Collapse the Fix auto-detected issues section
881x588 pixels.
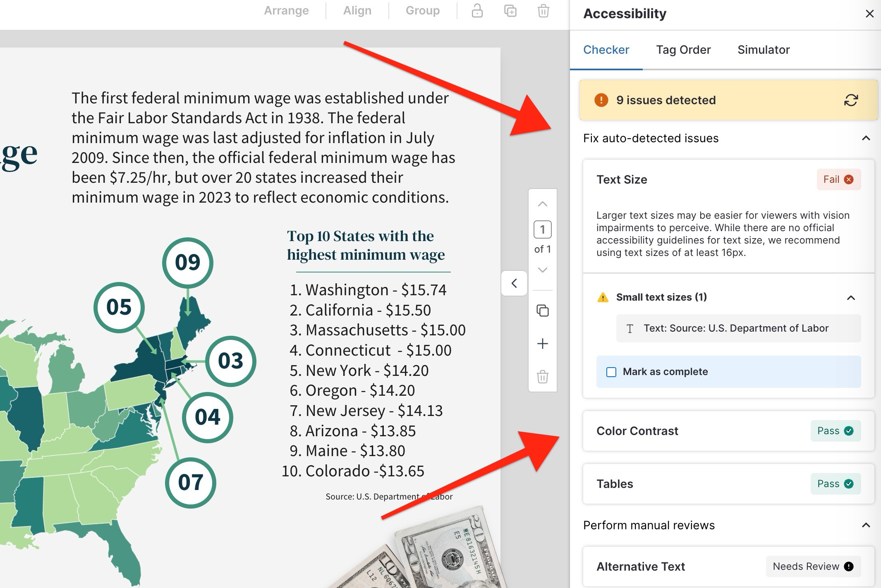[x=867, y=139]
